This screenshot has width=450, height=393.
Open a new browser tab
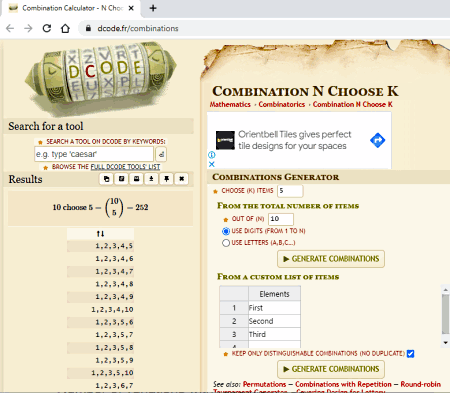pyautogui.click(x=153, y=8)
